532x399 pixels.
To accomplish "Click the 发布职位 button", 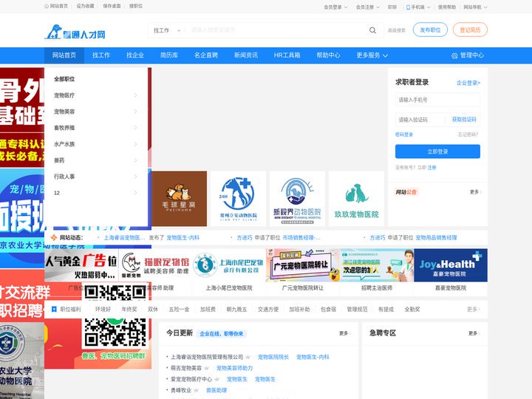I will (x=430, y=30).
